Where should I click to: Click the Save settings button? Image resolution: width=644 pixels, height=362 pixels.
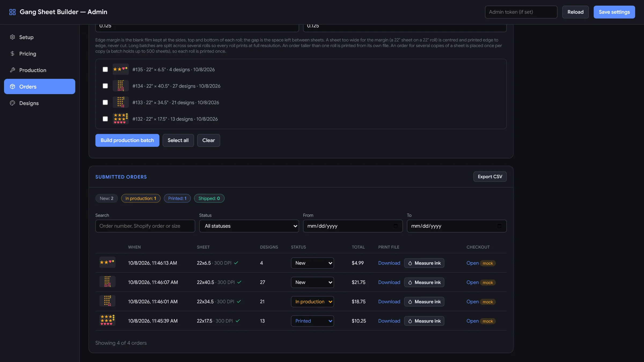pyautogui.click(x=614, y=12)
